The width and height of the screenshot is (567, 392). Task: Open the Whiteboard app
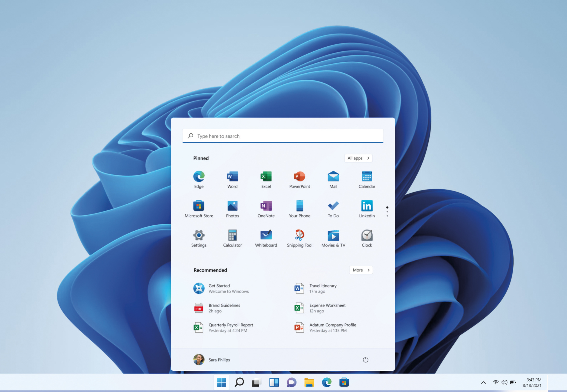tap(266, 238)
